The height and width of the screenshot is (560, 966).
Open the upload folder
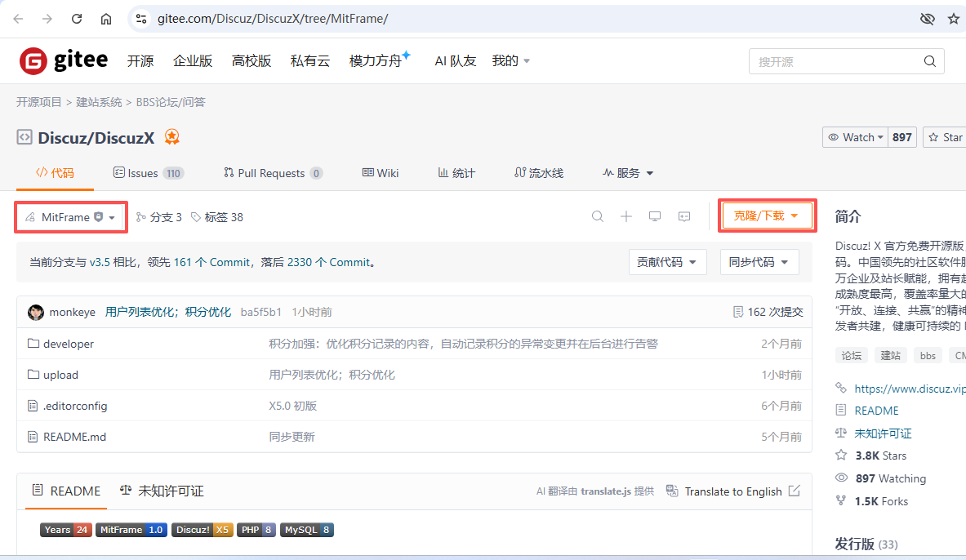(x=60, y=375)
